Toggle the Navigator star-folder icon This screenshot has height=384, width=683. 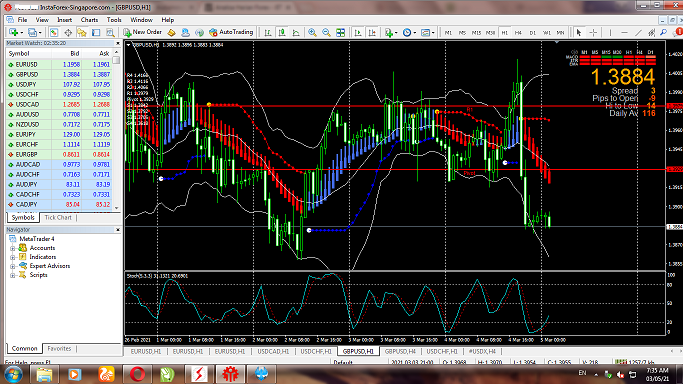click(82, 33)
